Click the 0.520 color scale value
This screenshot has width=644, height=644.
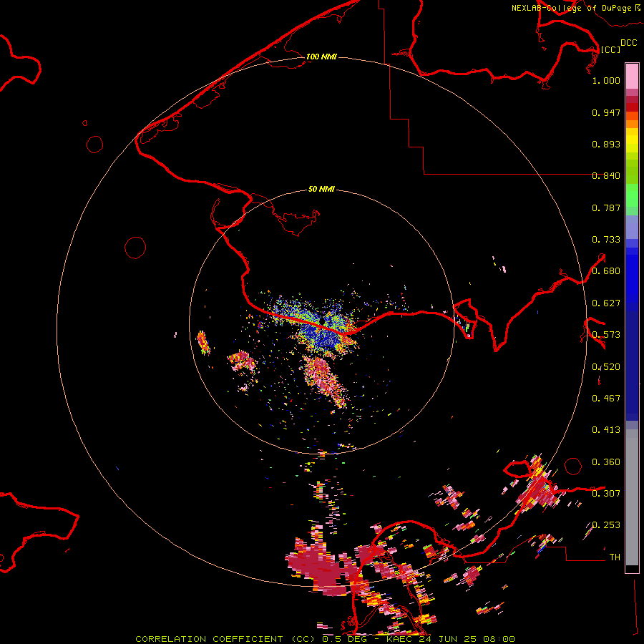click(606, 367)
